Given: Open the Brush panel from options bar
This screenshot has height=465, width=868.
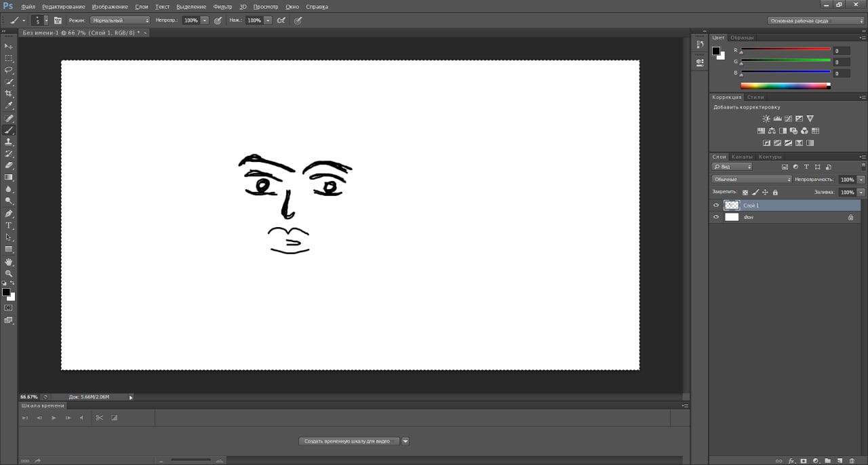Looking at the screenshot, I should click(58, 20).
